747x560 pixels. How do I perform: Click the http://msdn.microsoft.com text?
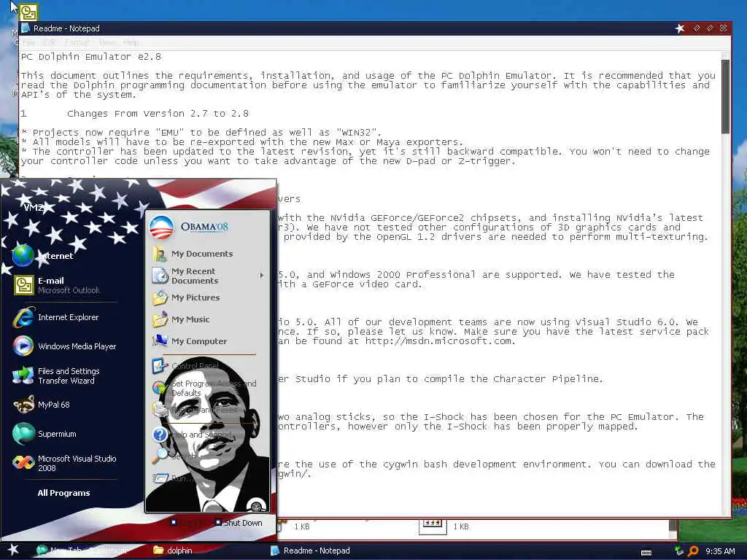[x=438, y=341]
